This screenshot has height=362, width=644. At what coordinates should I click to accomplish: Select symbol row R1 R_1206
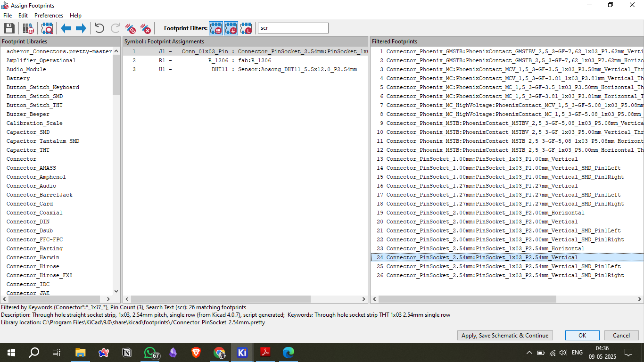(x=245, y=60)
